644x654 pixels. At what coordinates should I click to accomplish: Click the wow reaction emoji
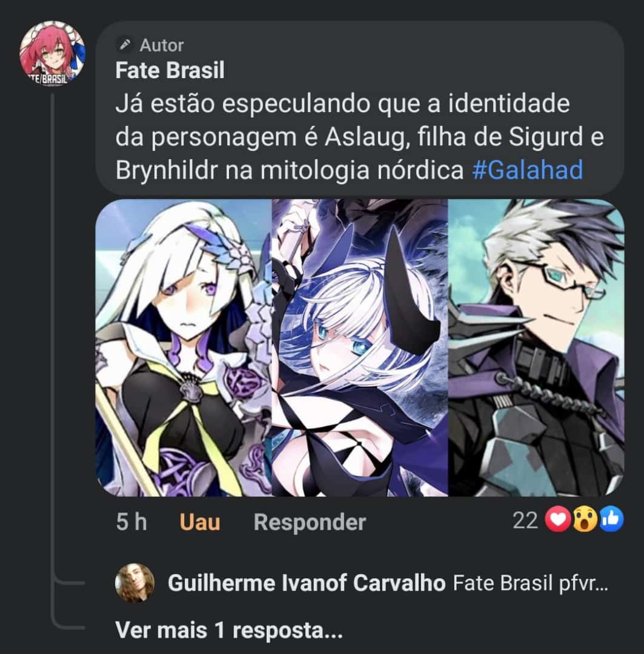tap(585, 520)
